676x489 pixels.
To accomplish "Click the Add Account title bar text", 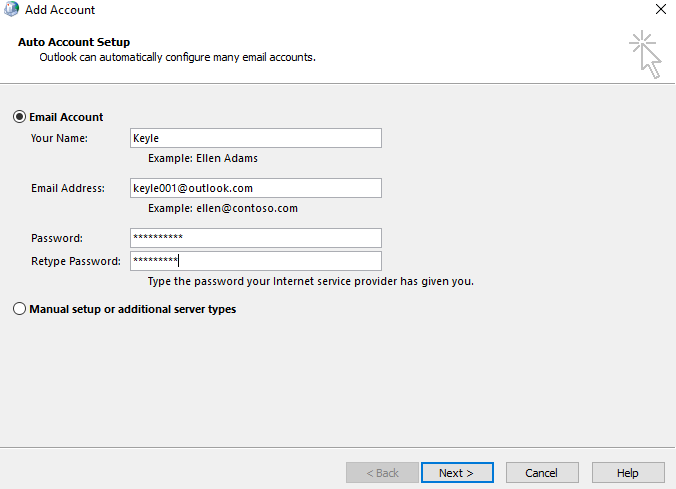I will pyautogui.click(x=60, y=10).
